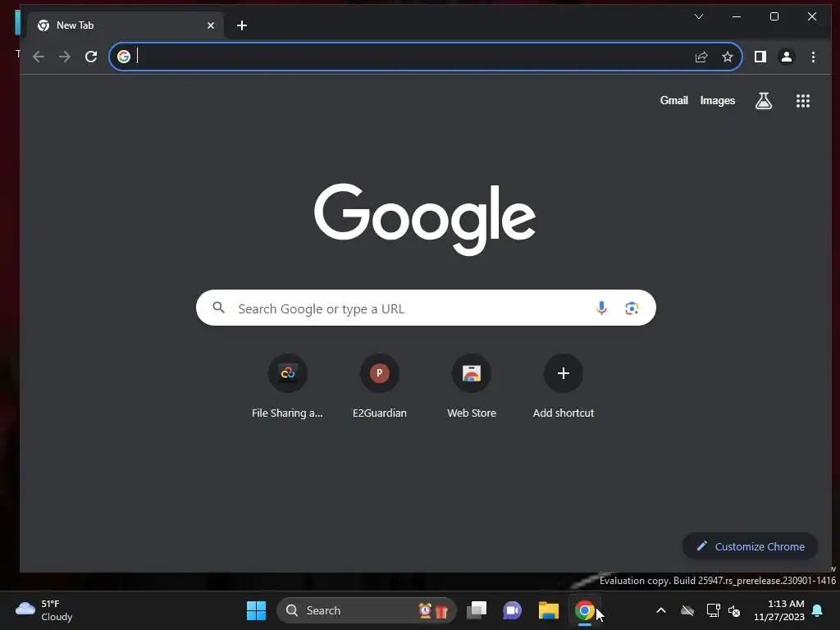Reload the current page
The height and width of the screenshot is (630, 840).
pyautogui.click(x=91, y=57)
